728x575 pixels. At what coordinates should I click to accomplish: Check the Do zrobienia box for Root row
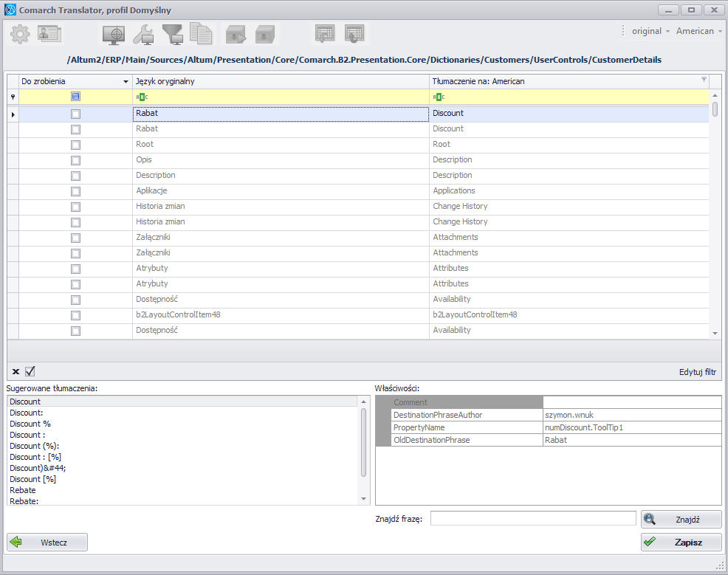(75, 145)
